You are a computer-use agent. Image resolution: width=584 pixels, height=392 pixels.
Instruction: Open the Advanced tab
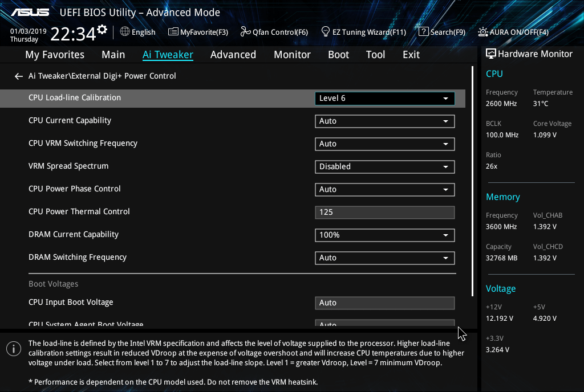[x=233, y=55]
